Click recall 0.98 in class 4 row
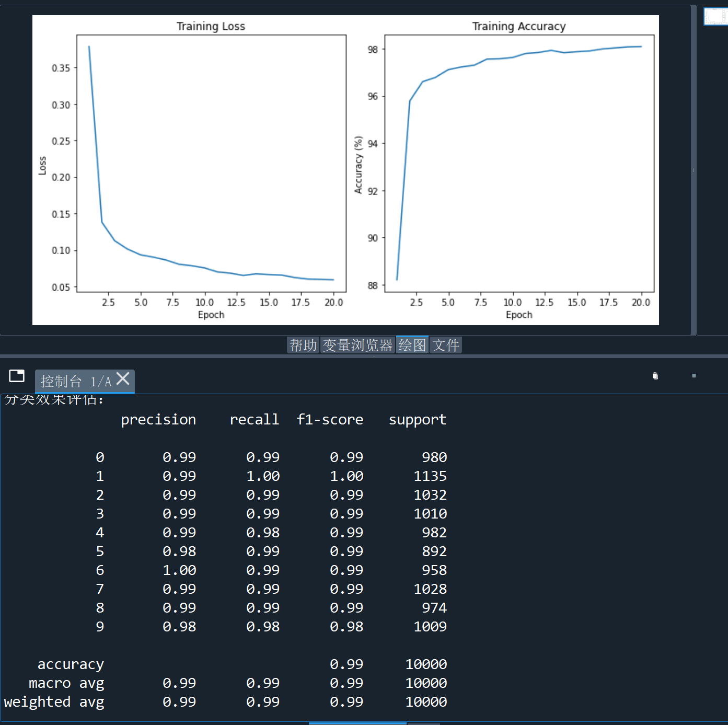This screenshot has width=728, height=725. pos(263,533)
